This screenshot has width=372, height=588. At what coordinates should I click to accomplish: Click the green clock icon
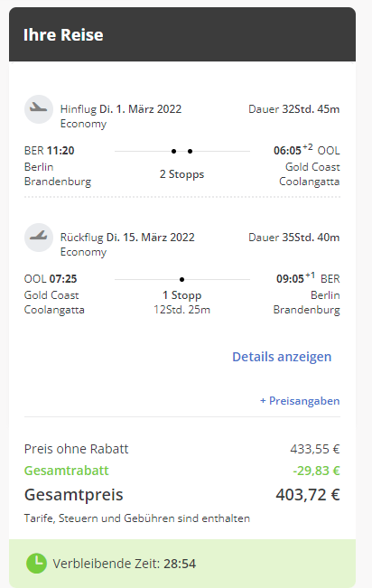36,564
